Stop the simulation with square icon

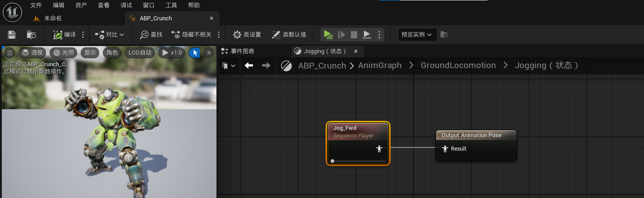tap(354, 35)
